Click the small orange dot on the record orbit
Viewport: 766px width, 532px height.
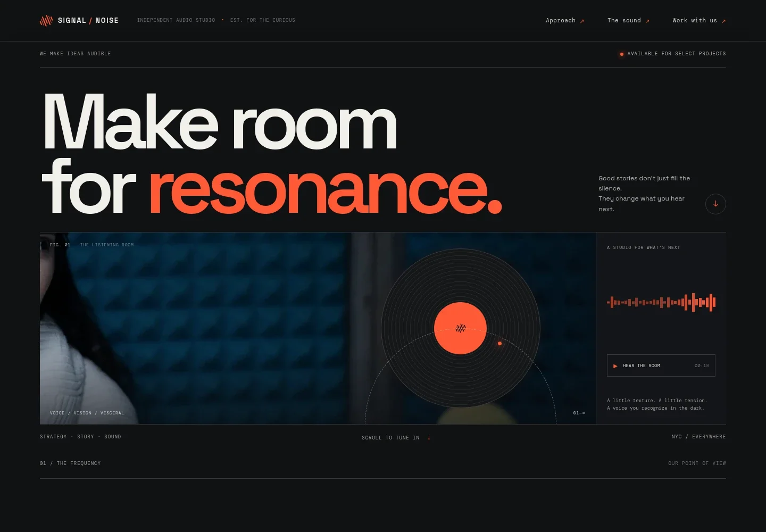click(499, 344)
